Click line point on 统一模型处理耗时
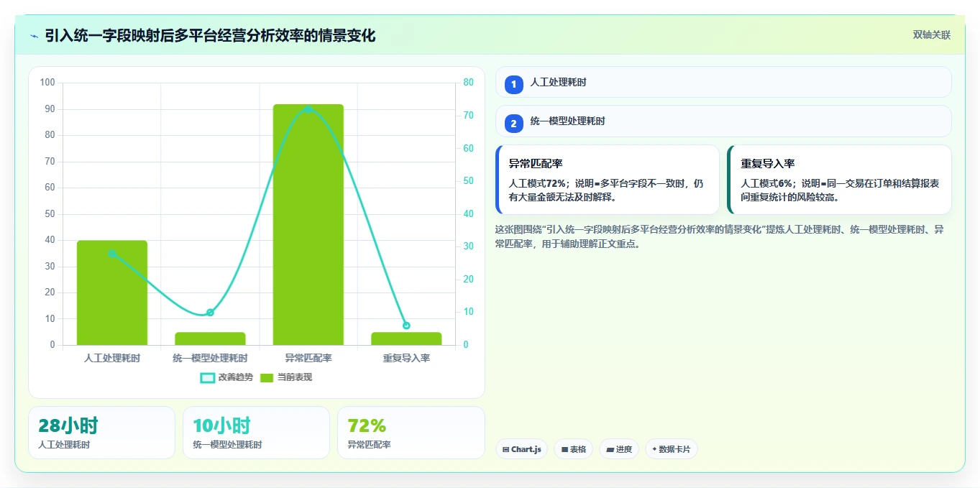This screenshot has height=488, width=980. coord(210,313)
